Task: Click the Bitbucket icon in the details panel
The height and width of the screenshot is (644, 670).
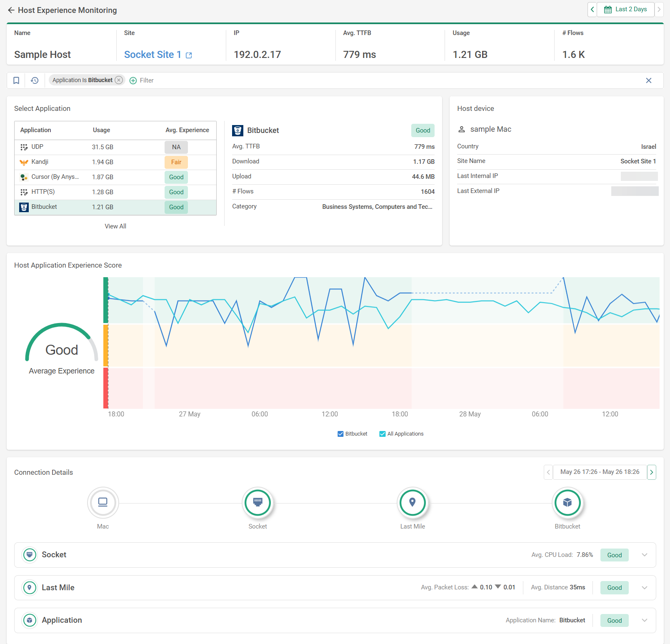Action: pos(237,130)
